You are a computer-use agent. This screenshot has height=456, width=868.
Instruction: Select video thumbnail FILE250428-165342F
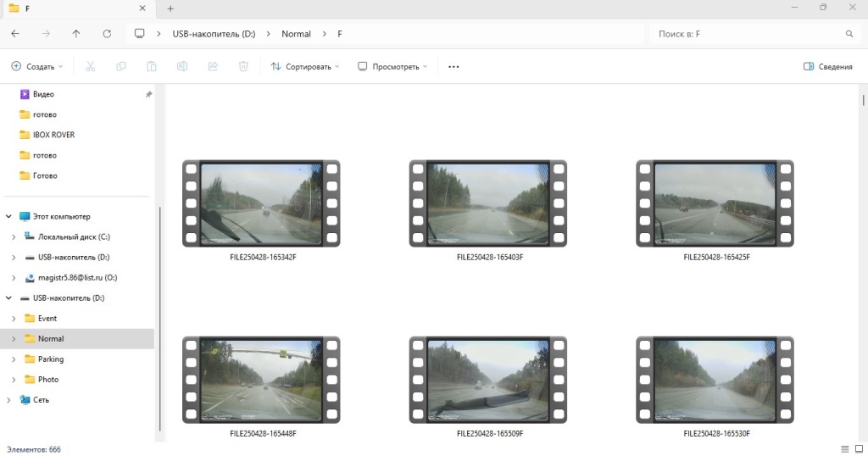point(261,203)
